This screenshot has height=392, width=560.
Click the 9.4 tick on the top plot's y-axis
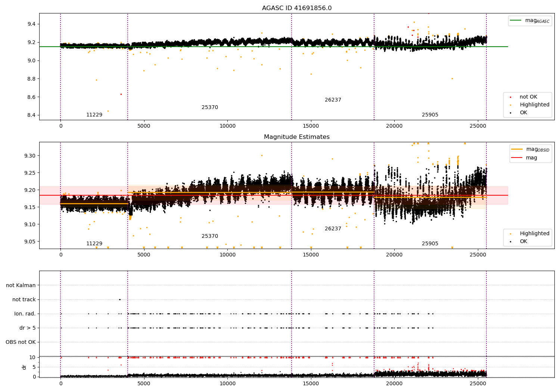coord(31,24)
